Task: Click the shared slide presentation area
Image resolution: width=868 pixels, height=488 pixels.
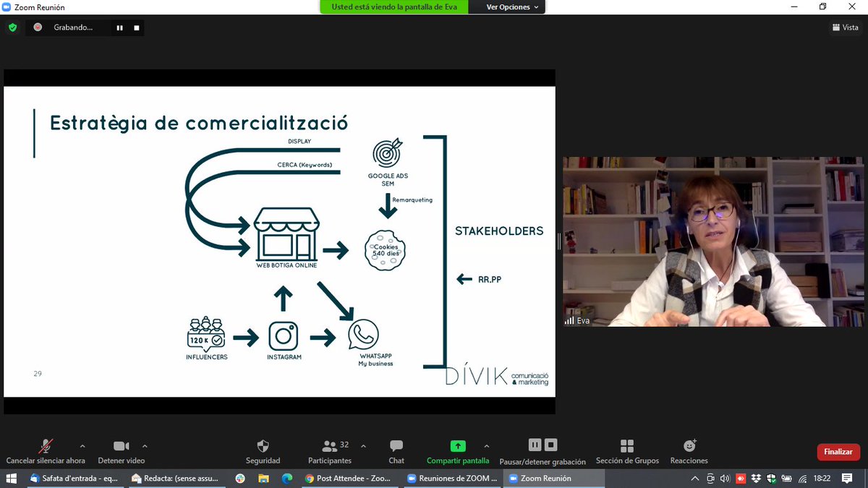Action: [279, 241]
